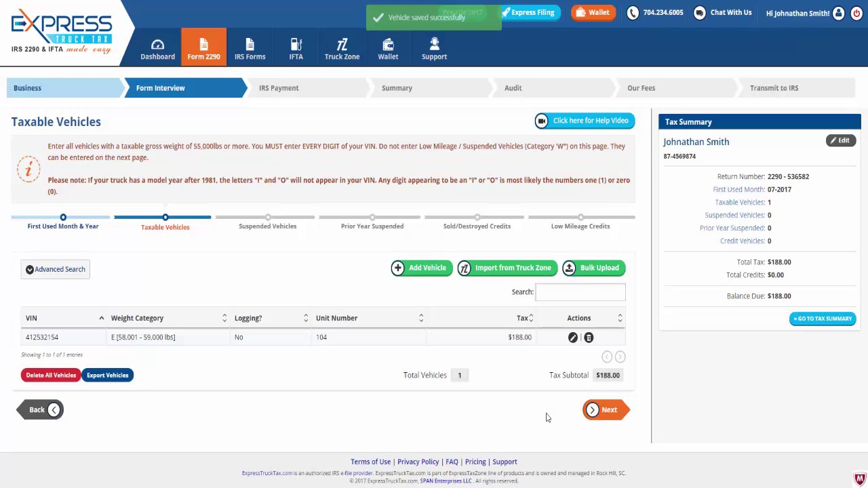Open the IRS Payment step tab

pos(307,88)
